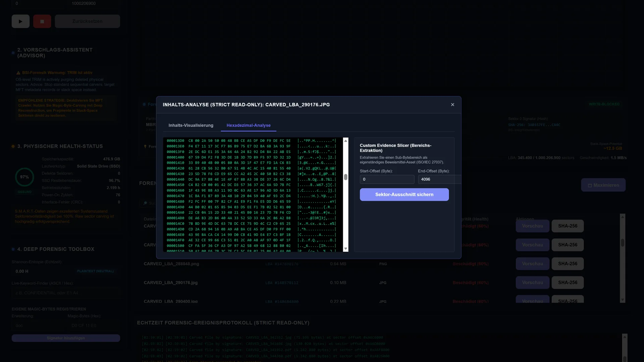Viewport: 644px width, 362px height.
Task: Click the End-Offset byte field
Action: click(x=439, y=179)
